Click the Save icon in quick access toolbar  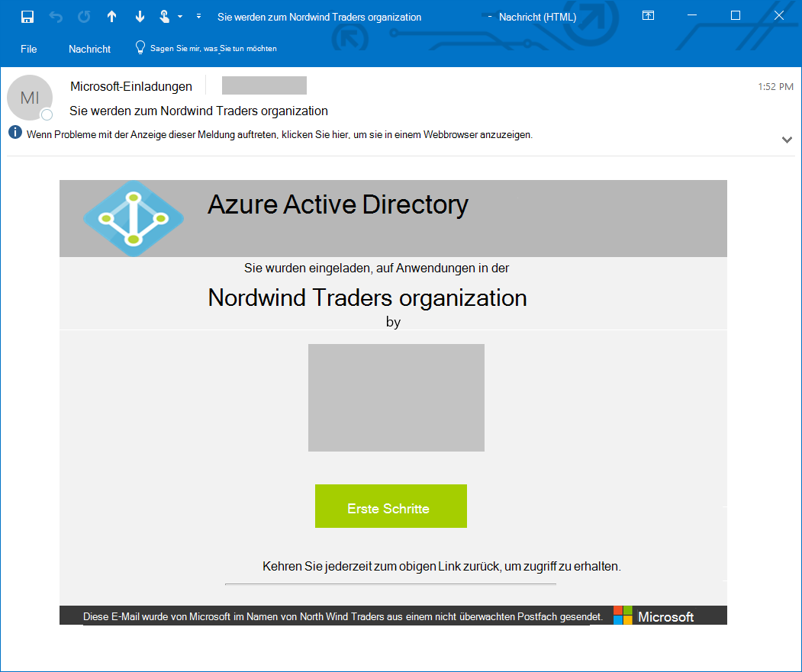27,17
